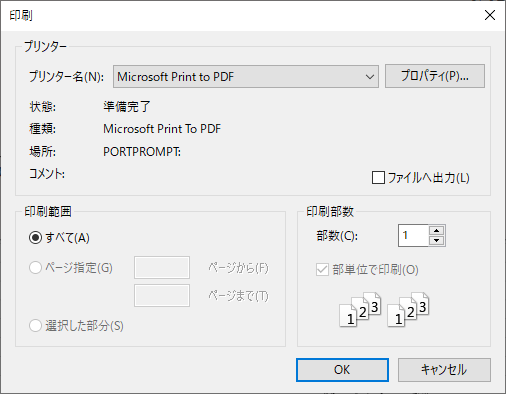Toggle the 部単位で印刷(O) checkbox
This screenshot has width=506, height=394.
pos(322,270)
